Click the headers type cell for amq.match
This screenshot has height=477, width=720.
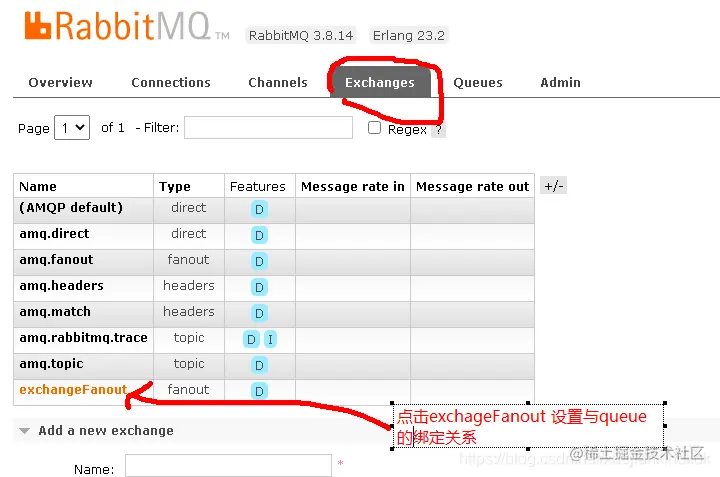[x=189, y=312]
